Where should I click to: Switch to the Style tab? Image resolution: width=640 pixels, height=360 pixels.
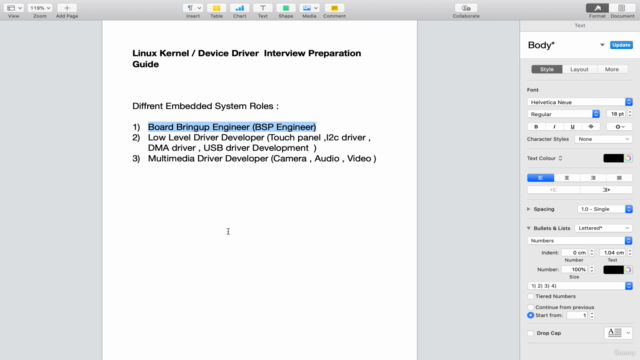547,69
